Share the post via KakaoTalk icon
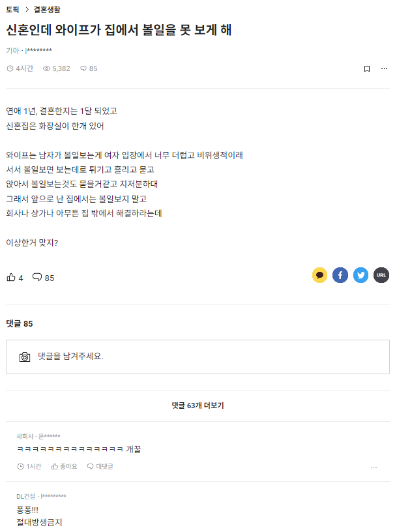The height and width of the screenshot is (532, 397). coord(319,275)
